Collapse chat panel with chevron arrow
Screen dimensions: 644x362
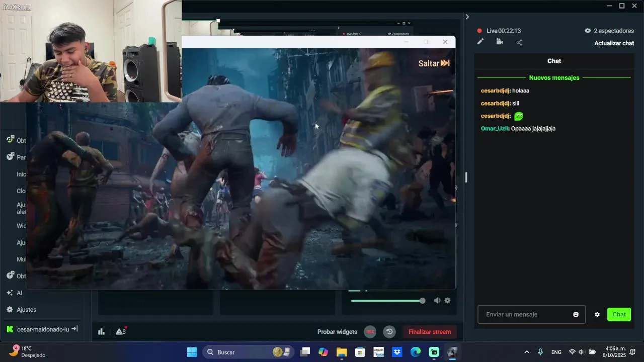[467, 17]
